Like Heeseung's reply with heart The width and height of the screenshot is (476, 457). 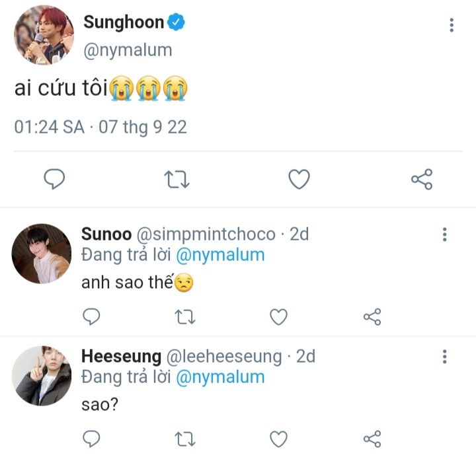pyautogui.click(x=279, y=439)
